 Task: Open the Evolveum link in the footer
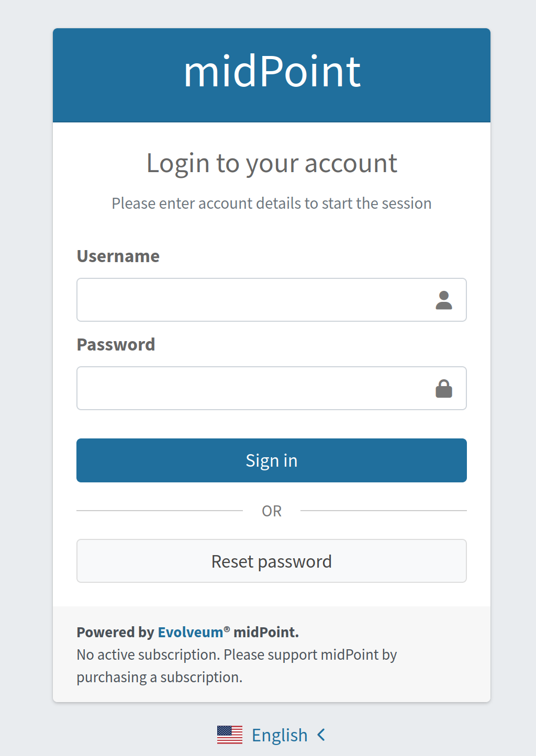(191, 632)
